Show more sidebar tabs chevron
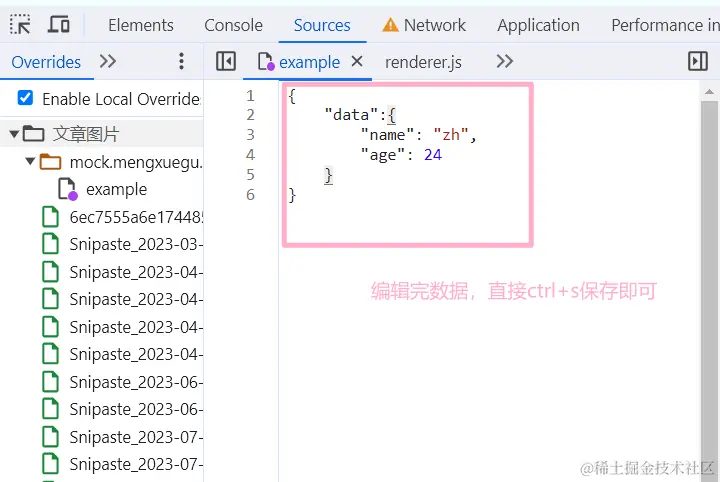This screenshot has width=720, height=482. (108, 61)
